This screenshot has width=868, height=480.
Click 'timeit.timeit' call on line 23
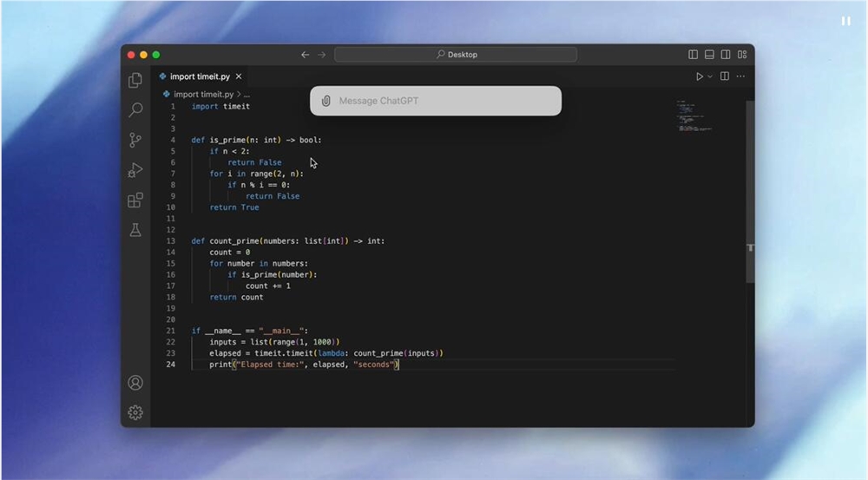tap(284, 353)
